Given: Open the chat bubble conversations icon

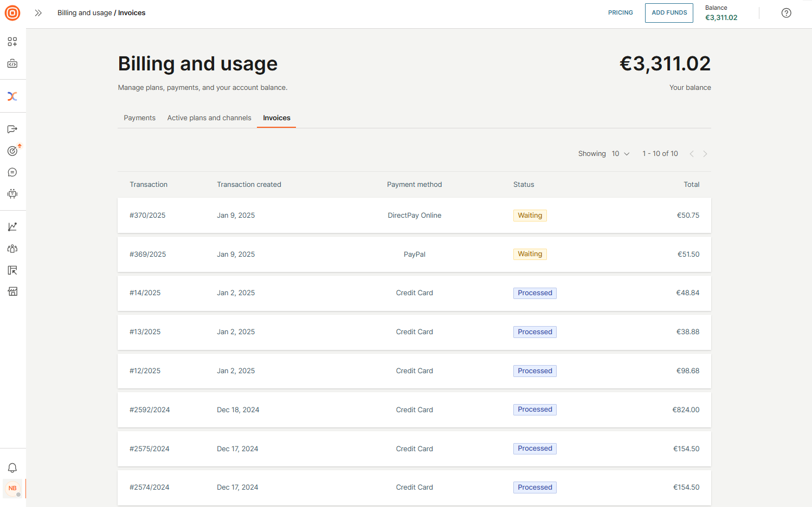Looking at the screenshot, I should pos(12,172).
